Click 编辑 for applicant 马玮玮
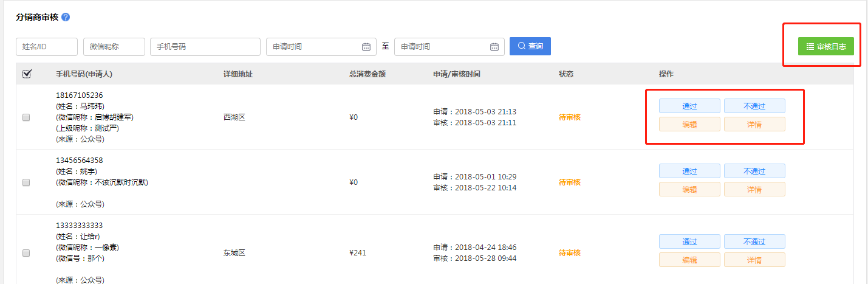 (689, 124)
